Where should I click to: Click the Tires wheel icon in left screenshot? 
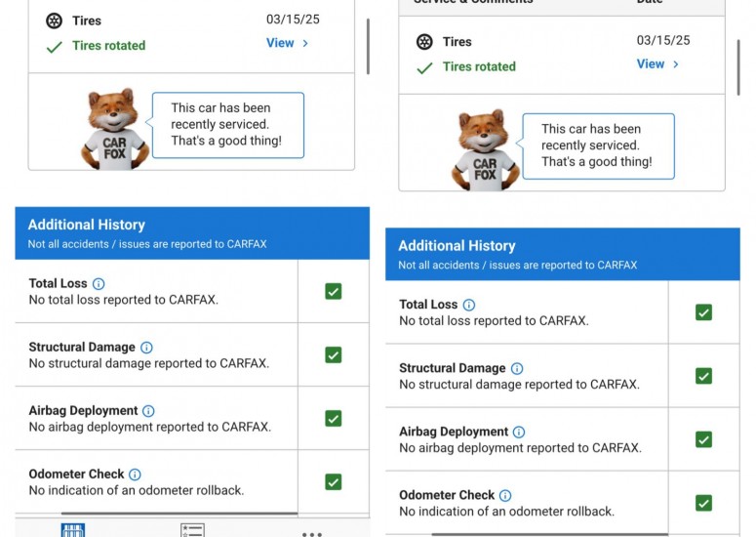[54, 21]
